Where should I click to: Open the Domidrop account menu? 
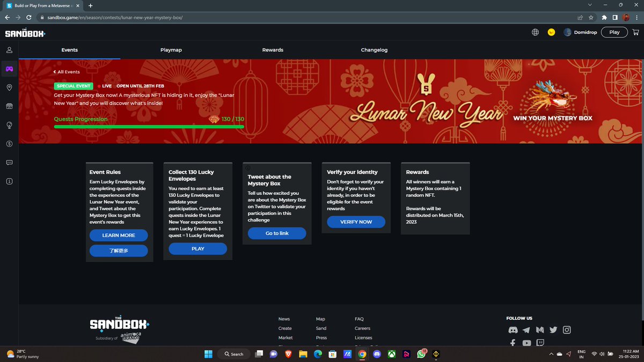pyautogui.click(x=580, y=32)
